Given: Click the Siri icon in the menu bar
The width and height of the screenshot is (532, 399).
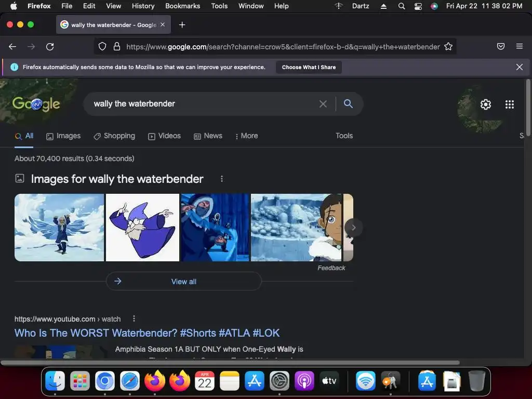Looking at the screenshot, I should (x=434, y=6).
